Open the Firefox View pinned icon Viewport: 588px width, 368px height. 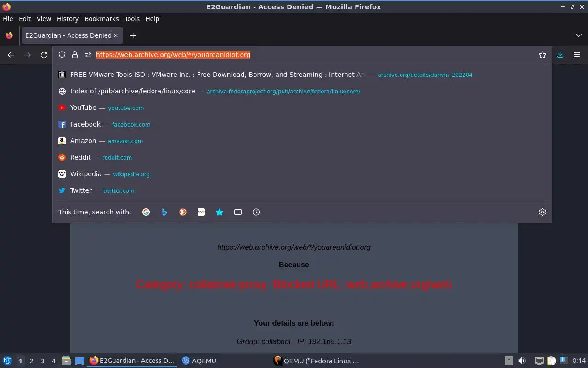(9, 35)
